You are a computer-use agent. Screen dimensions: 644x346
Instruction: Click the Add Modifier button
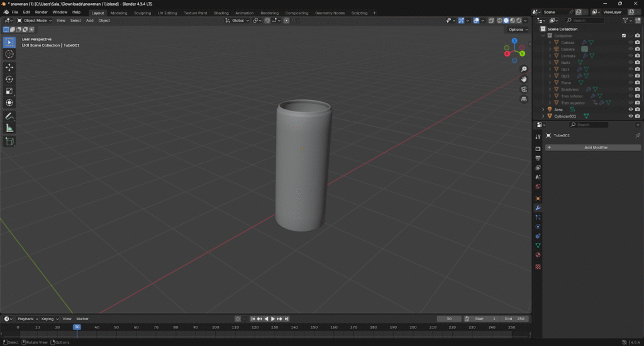(x=595, y=147)
